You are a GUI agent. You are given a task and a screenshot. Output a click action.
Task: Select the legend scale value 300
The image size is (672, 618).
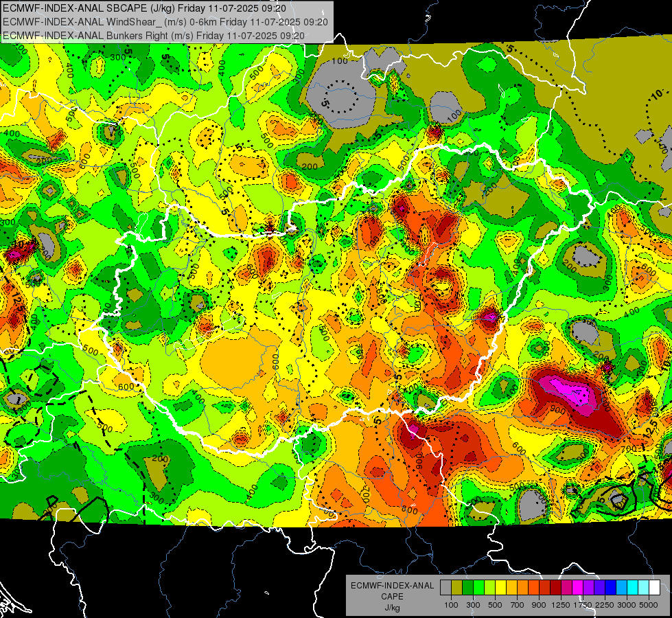(473, 605)
